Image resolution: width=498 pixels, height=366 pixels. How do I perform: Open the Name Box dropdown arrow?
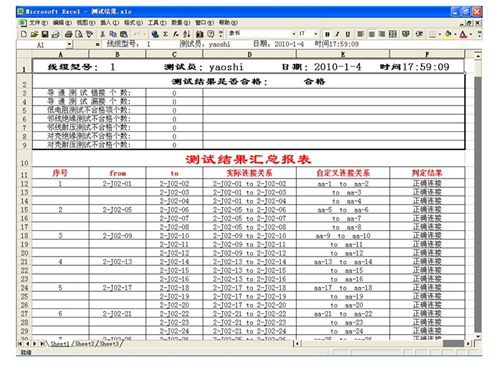coord(69,44)
